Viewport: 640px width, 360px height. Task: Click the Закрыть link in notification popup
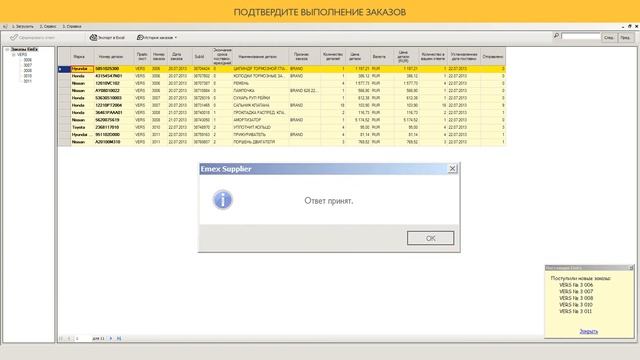pos(589,331)
